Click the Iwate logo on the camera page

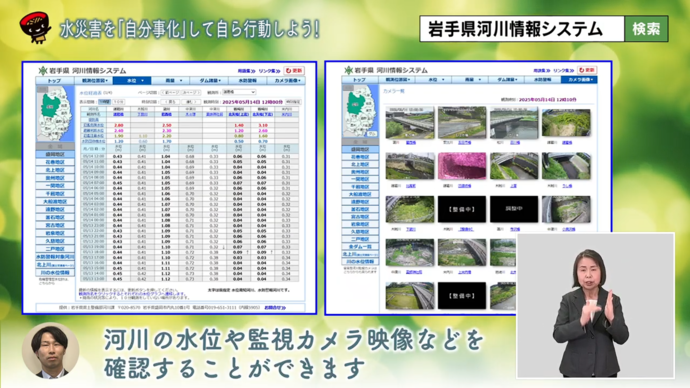[x=349, y=70]
